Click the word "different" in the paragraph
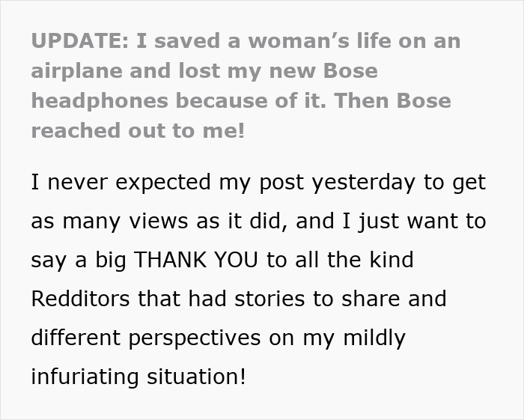The image size is (524, 420). [x=78, y=338]
